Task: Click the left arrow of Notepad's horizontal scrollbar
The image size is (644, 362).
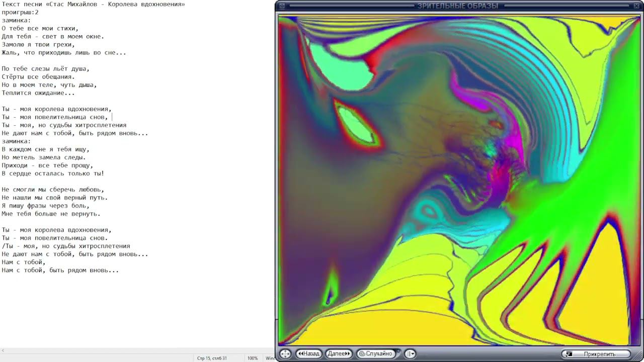Action: click(x=3, y=350)
